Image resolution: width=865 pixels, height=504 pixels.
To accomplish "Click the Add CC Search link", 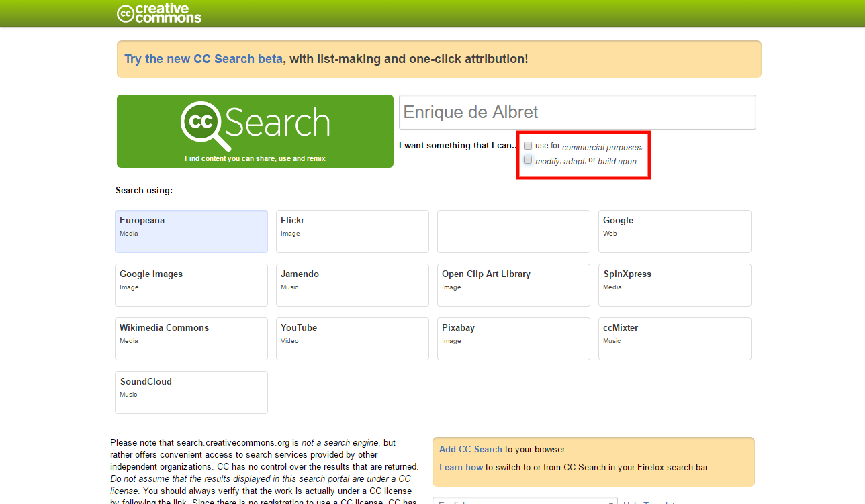I will [471, 449].
